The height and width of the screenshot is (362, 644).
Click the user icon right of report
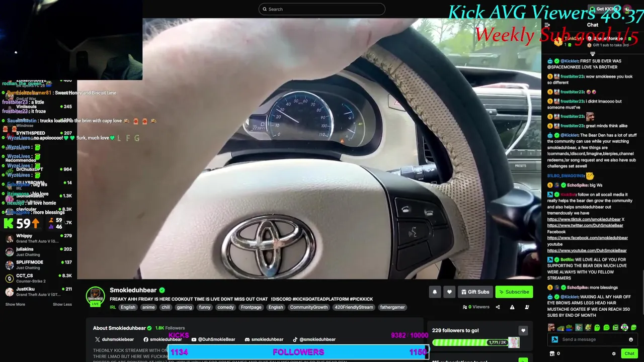coord(527,307)
